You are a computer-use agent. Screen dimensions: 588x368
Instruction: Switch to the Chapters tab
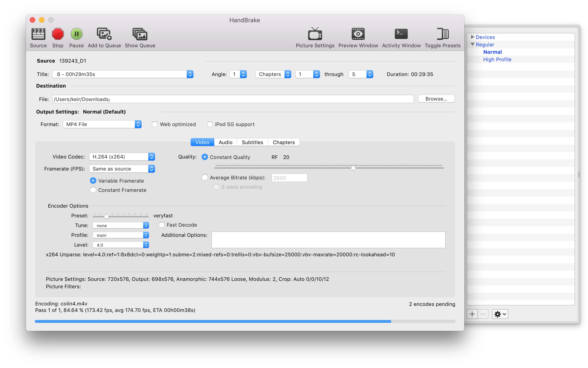tap(284, 142)
